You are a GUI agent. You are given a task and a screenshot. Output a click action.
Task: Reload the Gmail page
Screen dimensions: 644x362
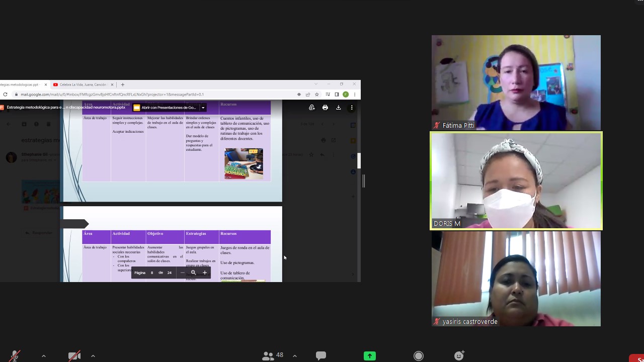point(5,95)
